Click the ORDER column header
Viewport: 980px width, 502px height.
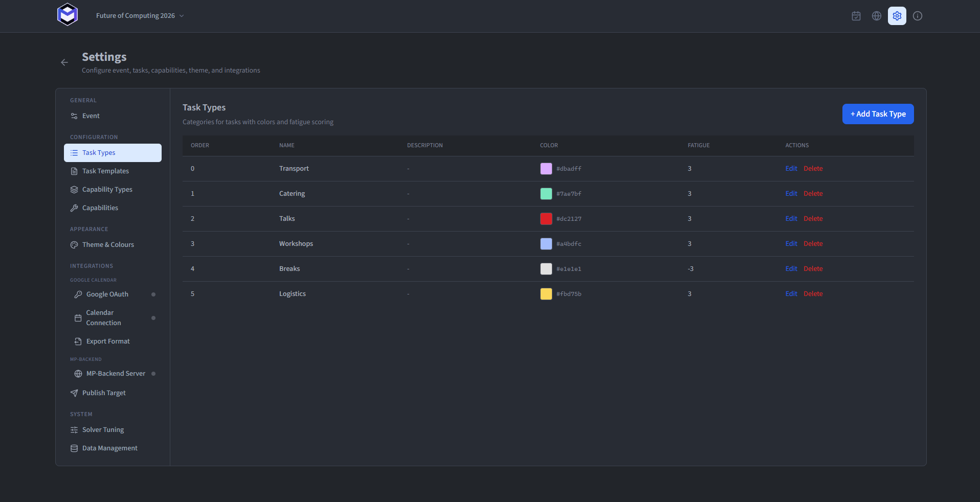pyautogui.click(x=200, y=146)
